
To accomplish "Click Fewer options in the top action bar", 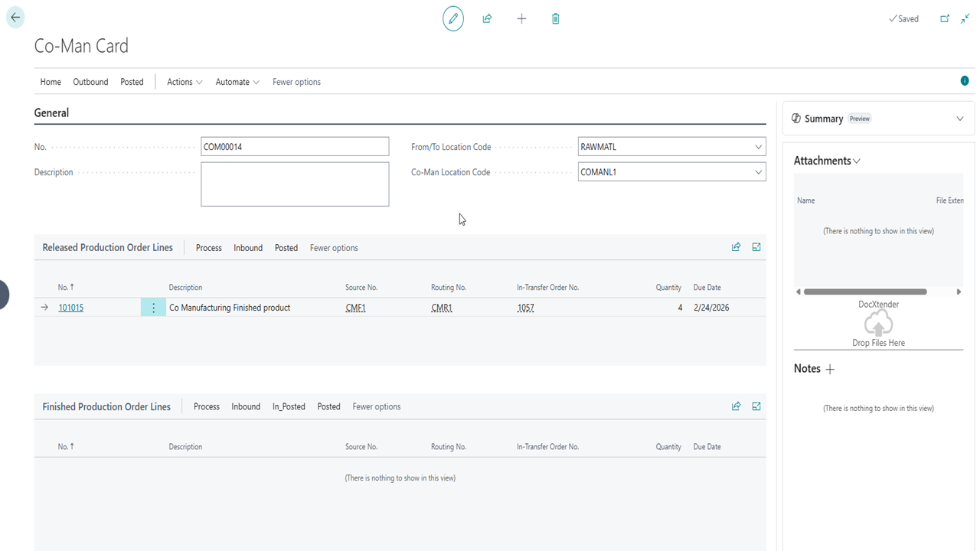I will click(x=296, y=82).
